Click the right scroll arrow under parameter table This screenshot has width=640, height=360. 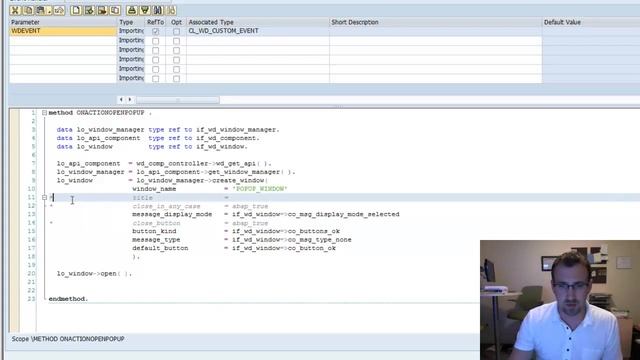130,100
